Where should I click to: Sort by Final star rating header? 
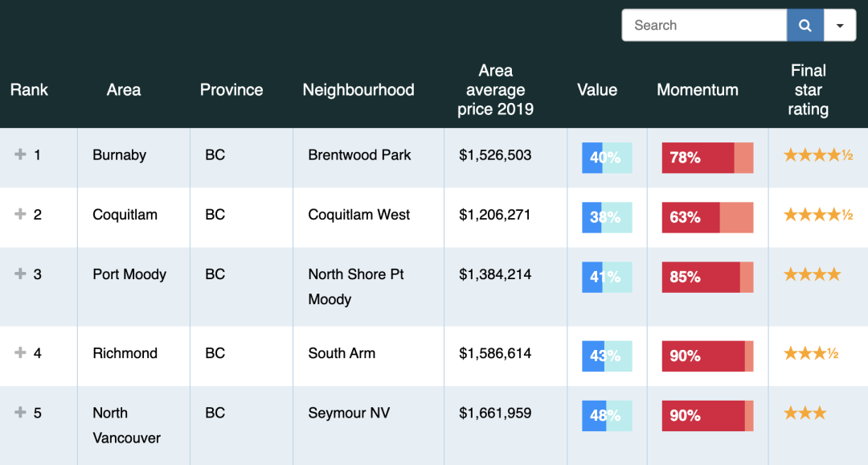809,90
